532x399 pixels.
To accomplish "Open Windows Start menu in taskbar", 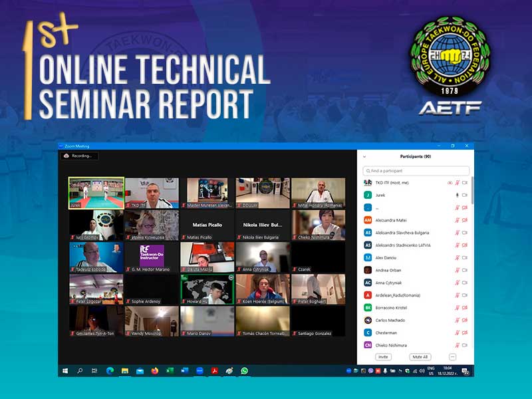I will 65,371.
